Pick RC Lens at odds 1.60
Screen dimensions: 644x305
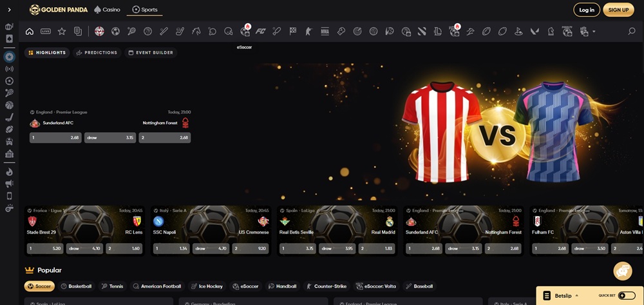(124, 248)
